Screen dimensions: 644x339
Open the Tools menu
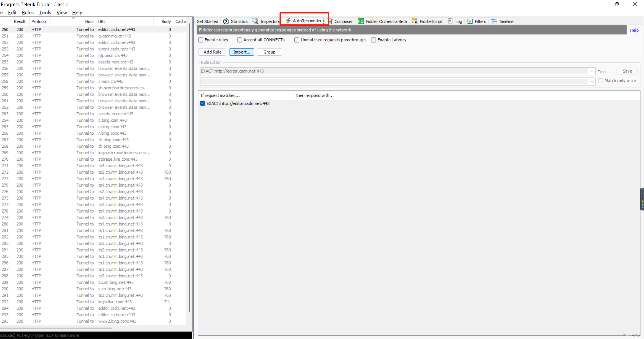pos(45,13)
